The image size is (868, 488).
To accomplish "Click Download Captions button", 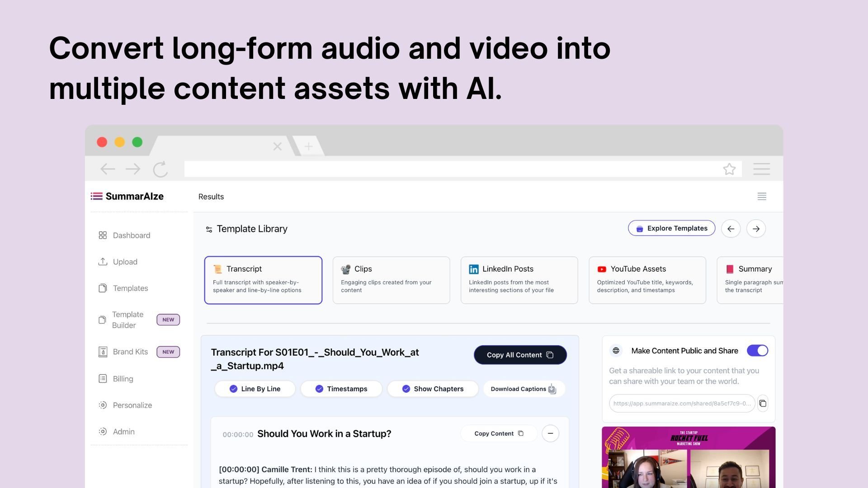I will pyautogui.click(x=522, y=389).
